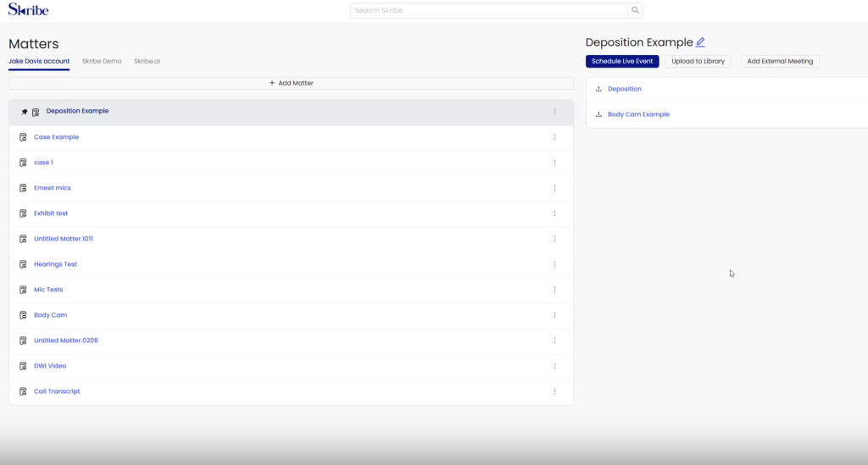Image resolution: width=868 pixels, height=465 pixels.
Task: Click the matter icon beside DWI Video
Action: [23, 366]
